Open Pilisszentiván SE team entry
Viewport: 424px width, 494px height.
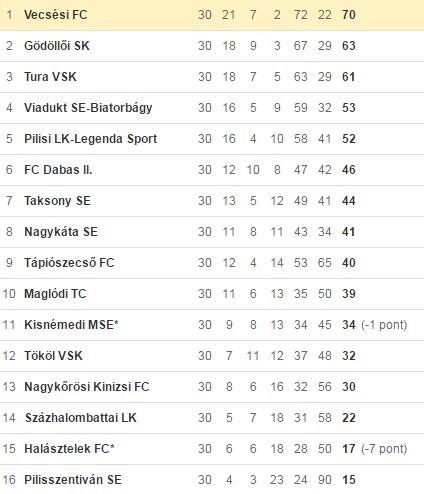click(x=73, y=480)
